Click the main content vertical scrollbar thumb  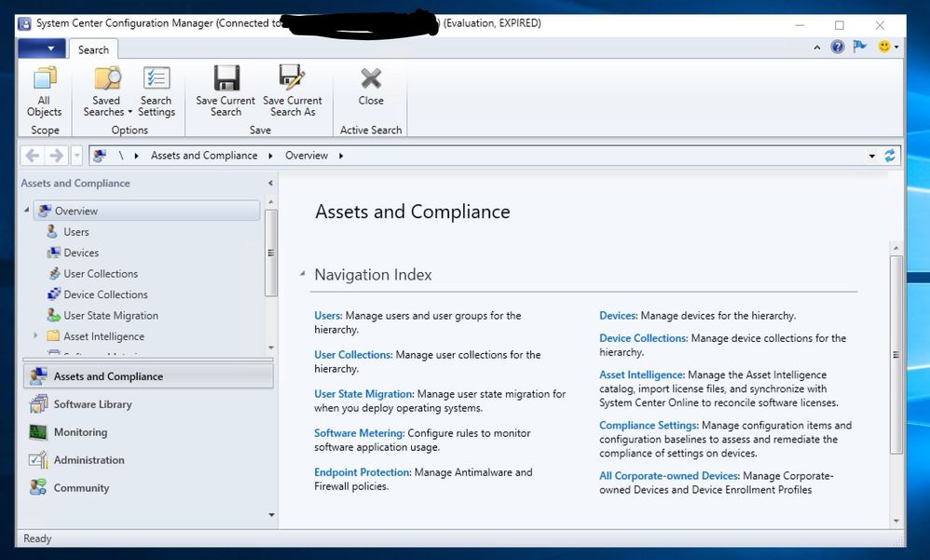click(896, 355)
